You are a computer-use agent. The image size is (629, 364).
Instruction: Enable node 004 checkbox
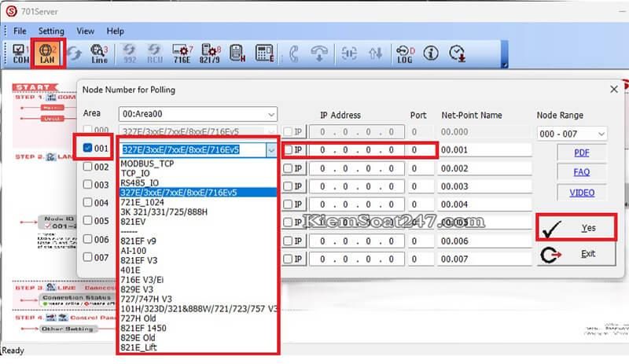[87, 202]
